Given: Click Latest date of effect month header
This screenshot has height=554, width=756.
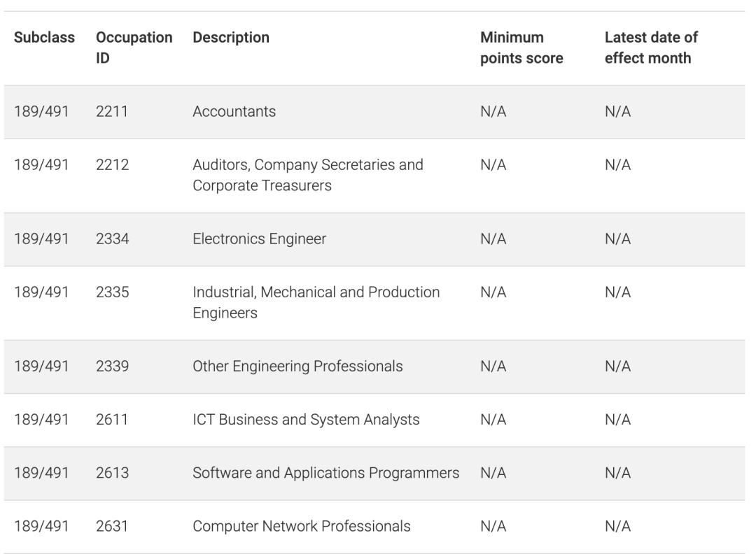Looking at the screenshot, I should [651, 48].
